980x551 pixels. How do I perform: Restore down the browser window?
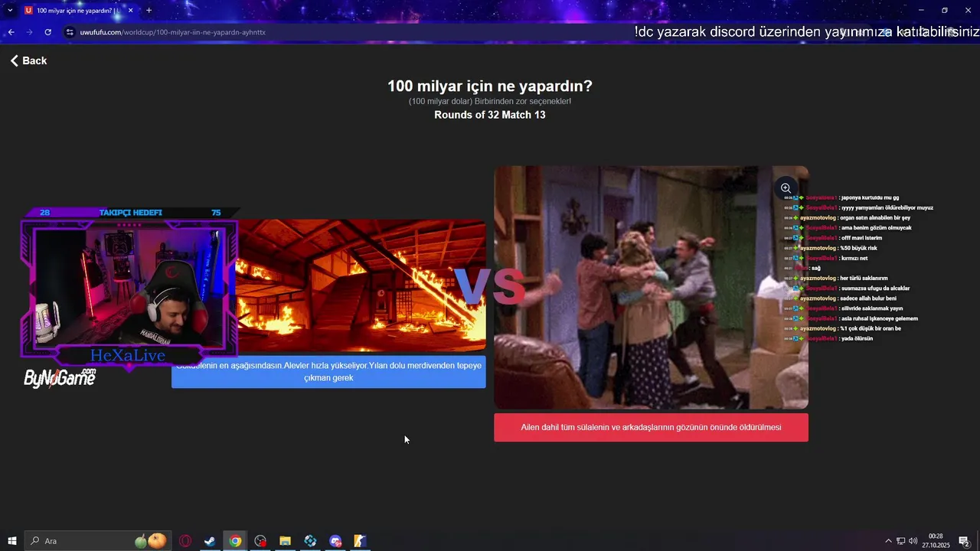coord(944,10)
